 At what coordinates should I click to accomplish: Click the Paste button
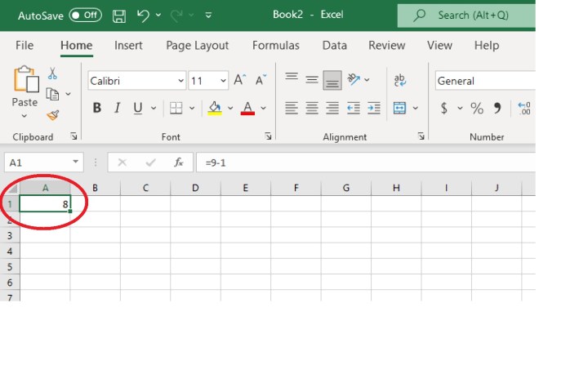click(24, 88)
